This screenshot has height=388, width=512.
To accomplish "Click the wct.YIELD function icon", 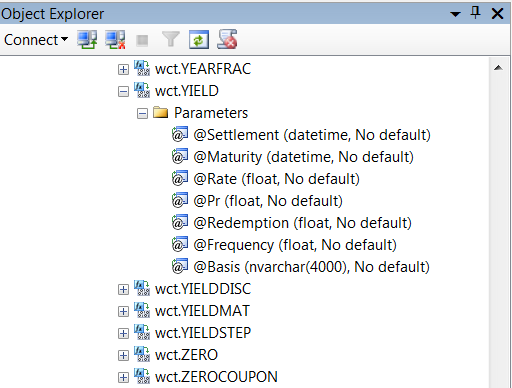I will click(x=142, y=90).
